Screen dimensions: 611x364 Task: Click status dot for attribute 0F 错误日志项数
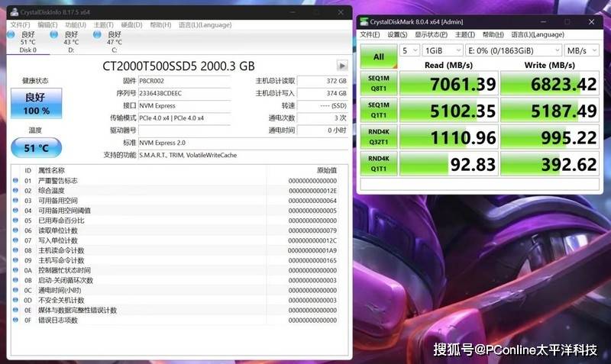click(15, 320)
